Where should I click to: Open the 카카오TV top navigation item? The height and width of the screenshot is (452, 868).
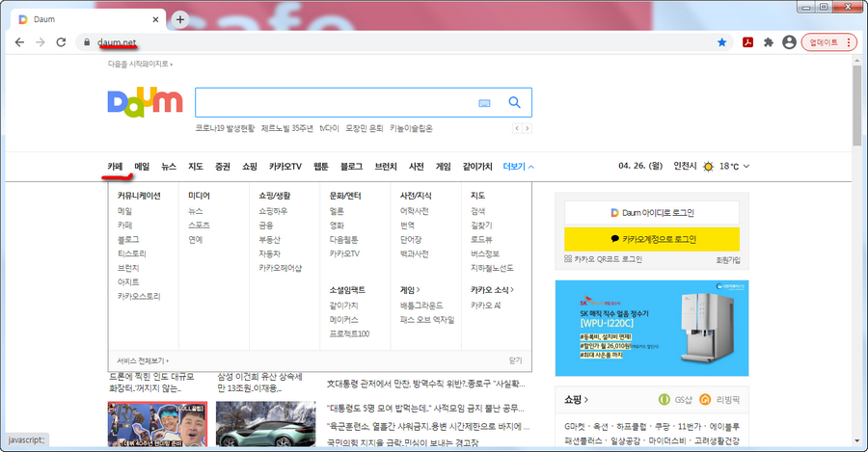point(285,167)
